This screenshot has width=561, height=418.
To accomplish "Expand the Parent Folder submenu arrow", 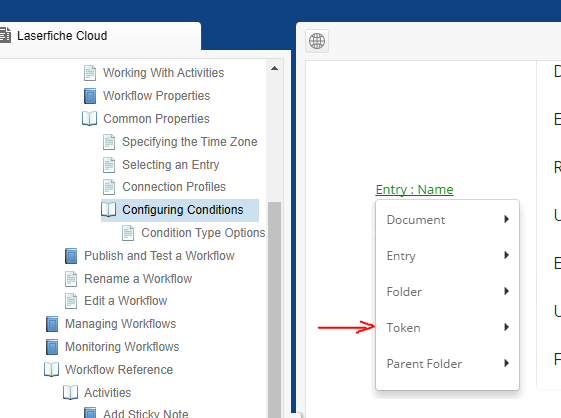I will (x=506, y=363).
